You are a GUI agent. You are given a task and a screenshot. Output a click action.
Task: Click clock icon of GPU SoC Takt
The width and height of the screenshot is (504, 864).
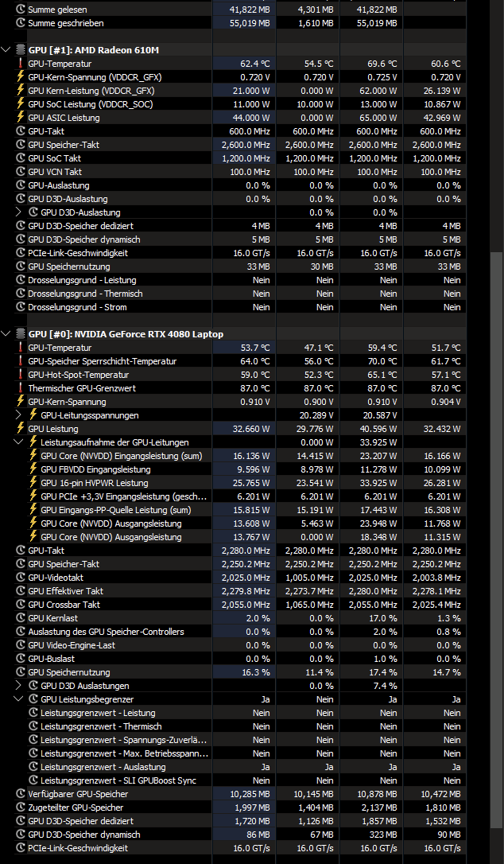pyautogui.click(x=21, y=158)
